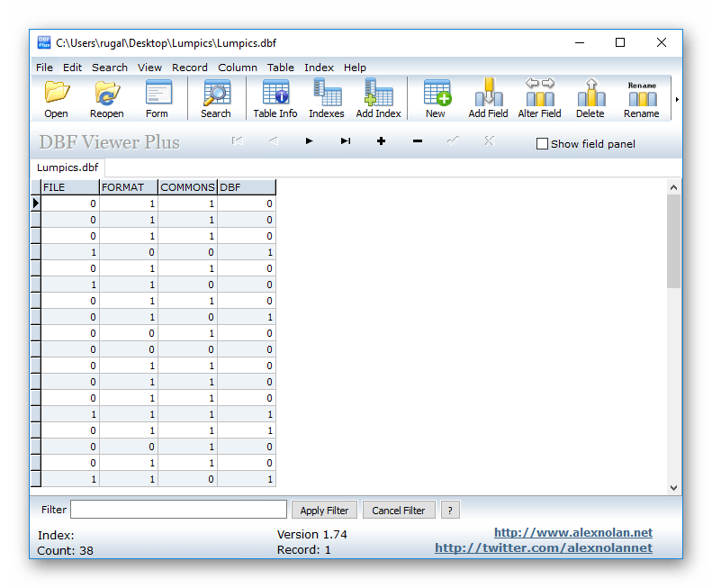Open a DBF file with Open icon
The width and height of the screenshot is (712, 588).
pyautogui.click(x=57, y=99)
